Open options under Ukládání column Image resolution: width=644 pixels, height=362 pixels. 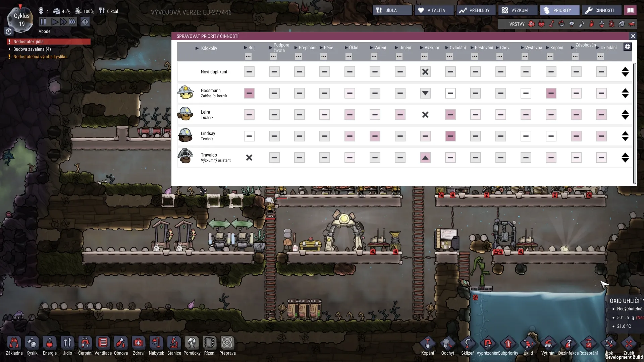click(x=600, y=56)
